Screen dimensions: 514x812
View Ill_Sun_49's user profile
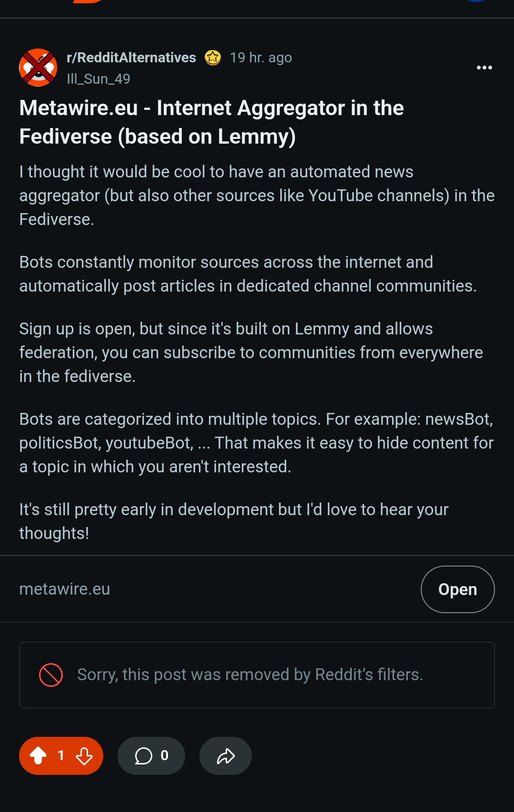point(99,79)
